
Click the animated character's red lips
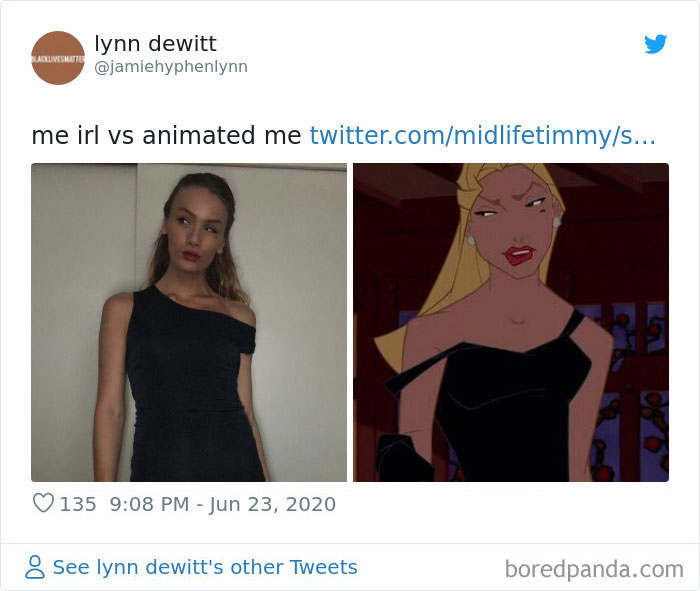coord(520,255)
